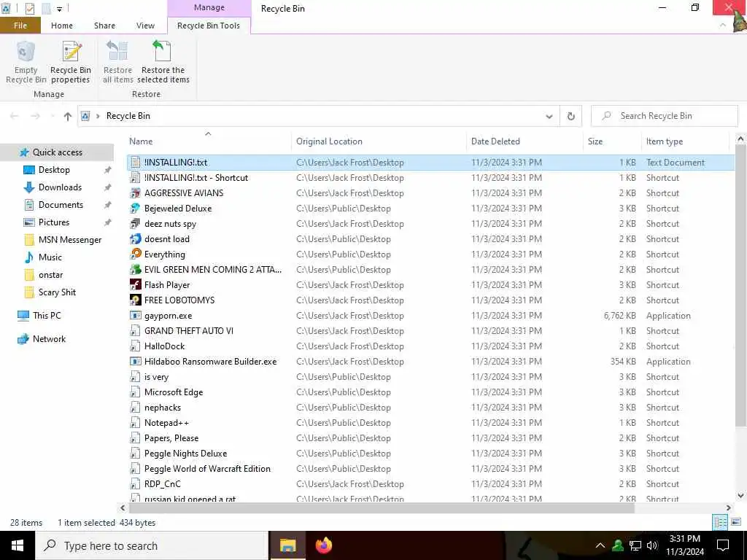The image size is (747, 560).
Task: Open Customize Quick Access Toolbar dropdown
Action: [60, 9]
